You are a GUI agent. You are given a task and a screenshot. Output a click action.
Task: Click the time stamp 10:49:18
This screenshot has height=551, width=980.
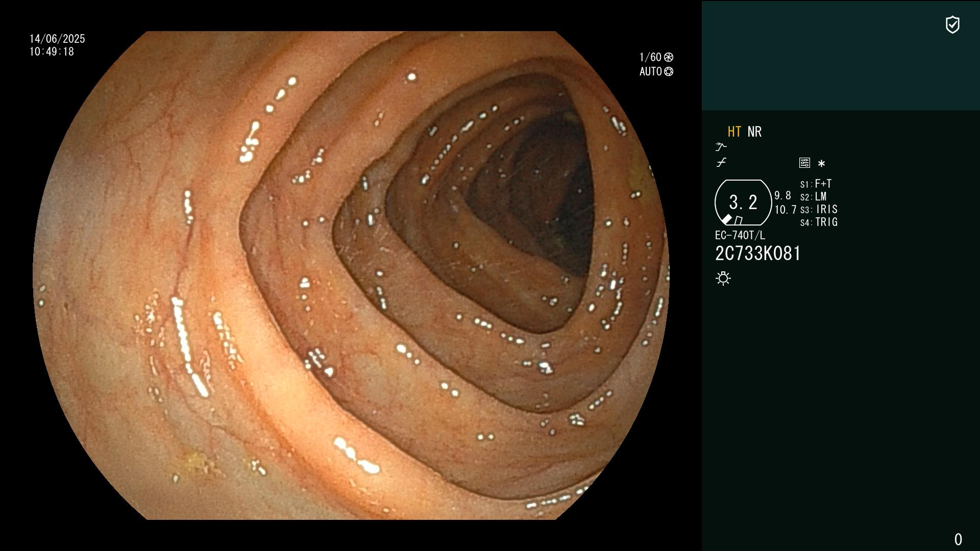52,52
